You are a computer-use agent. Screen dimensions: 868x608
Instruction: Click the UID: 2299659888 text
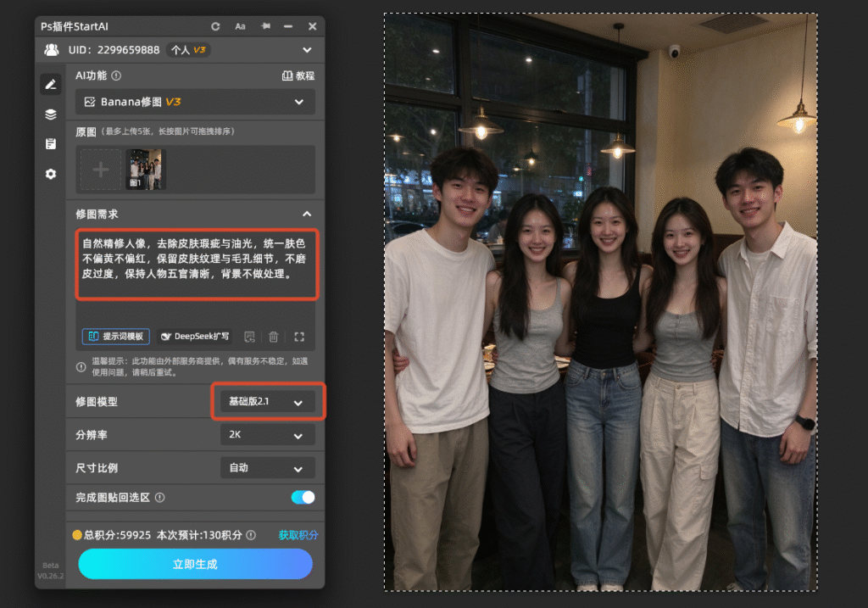point(114,50)
